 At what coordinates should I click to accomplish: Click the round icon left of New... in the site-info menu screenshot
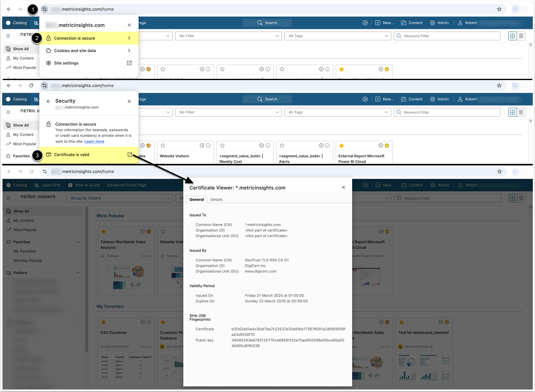(x=365, y=23)
